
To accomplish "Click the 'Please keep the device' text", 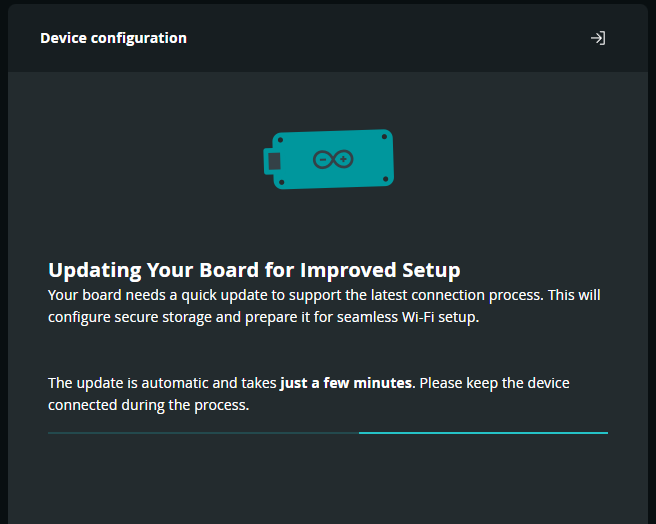I will pos(495,383).
